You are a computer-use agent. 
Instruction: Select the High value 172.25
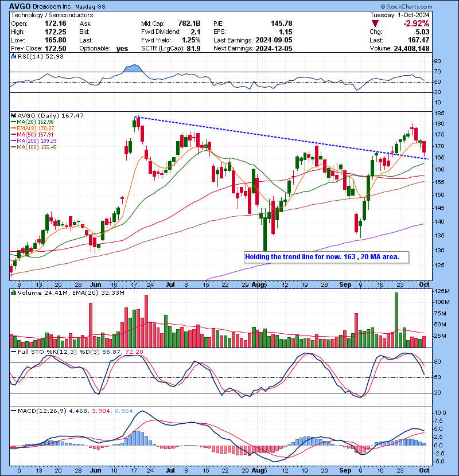56,32
